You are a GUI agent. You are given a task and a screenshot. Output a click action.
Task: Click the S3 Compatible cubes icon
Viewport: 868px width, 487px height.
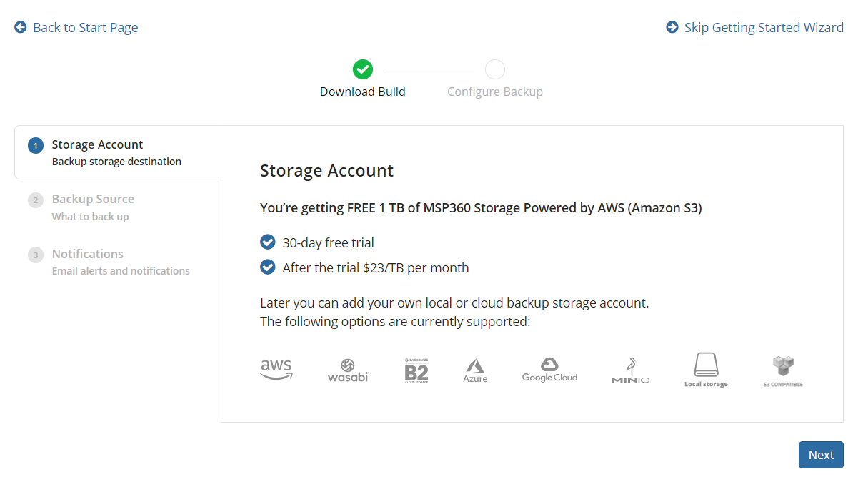click(x=783, y=366)
